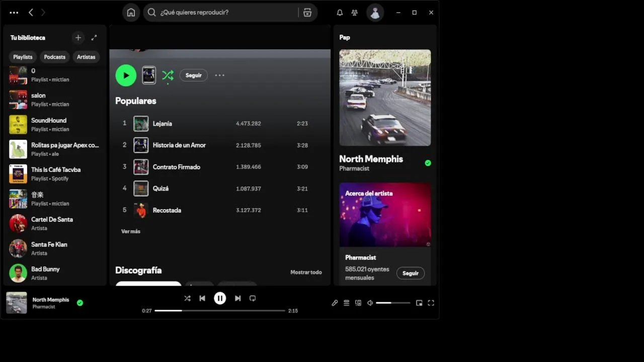
Task: Expand Tu biblioteca with the arrows icon
Action: (x=94, y=38)
